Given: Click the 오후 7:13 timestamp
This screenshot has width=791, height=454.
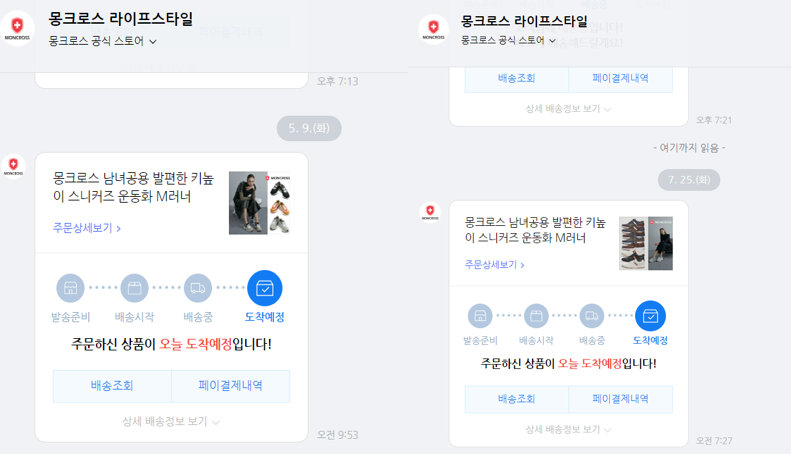Looking at the screenshot, I should [x=337, y=81].
